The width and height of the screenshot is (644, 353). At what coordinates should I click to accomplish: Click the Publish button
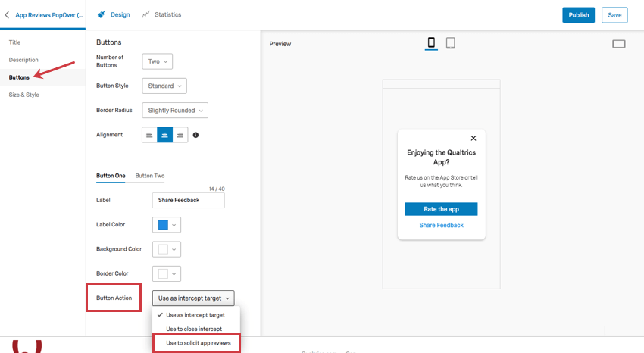578,15
